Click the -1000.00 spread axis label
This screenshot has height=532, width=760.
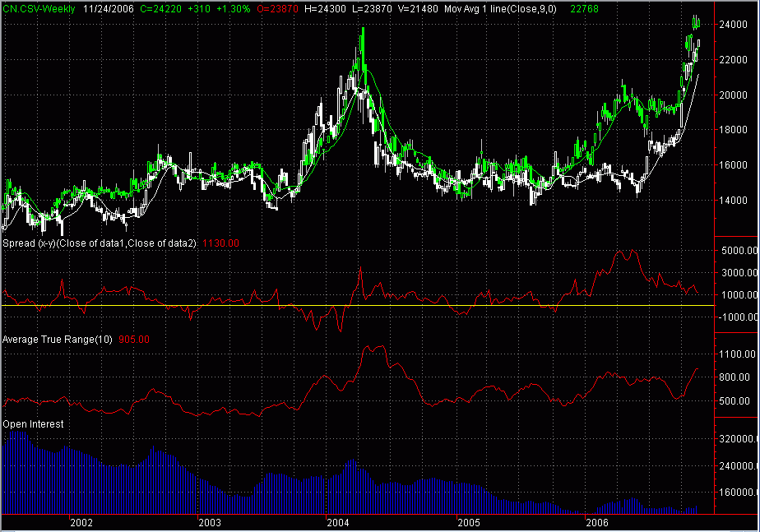(738, 317)
